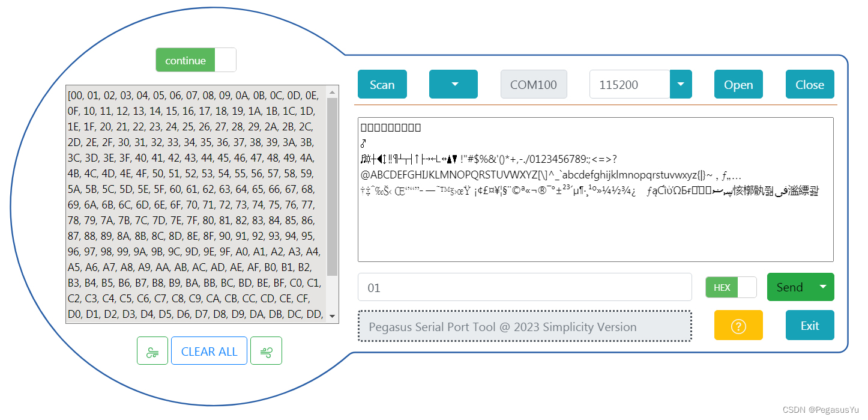The image size is (868, 420).
Task: Click the Pegasus Serial Port Tool status label
Action: pyautogui.click(x=525, y=326)
